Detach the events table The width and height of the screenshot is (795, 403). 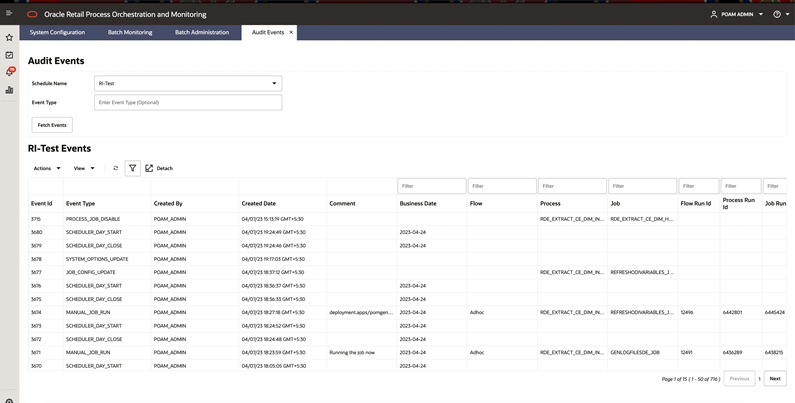point(159,168)
